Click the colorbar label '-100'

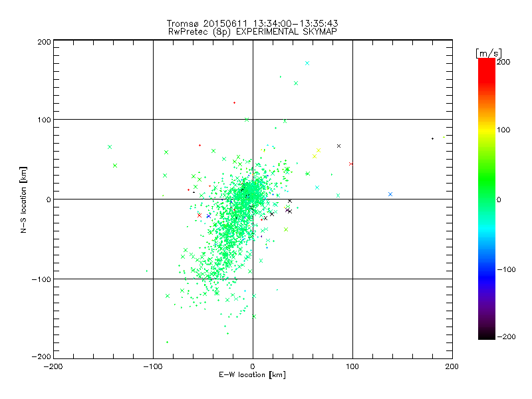tap(506, 269)
